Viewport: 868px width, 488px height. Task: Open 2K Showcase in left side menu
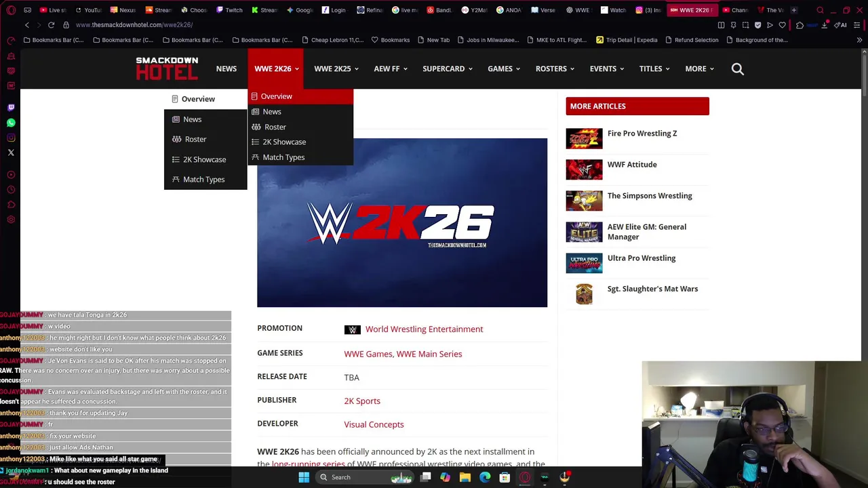(205, 159)
